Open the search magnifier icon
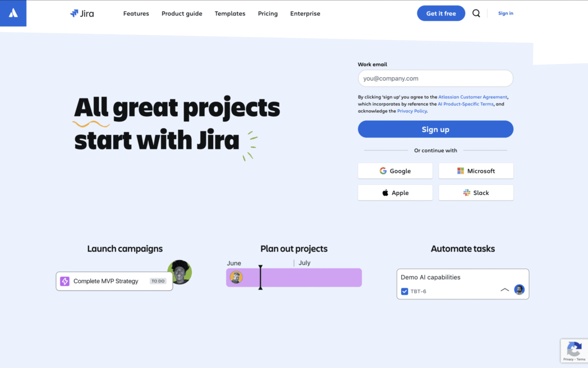Screen dimensions: 588x368 [x=476, y=13]
